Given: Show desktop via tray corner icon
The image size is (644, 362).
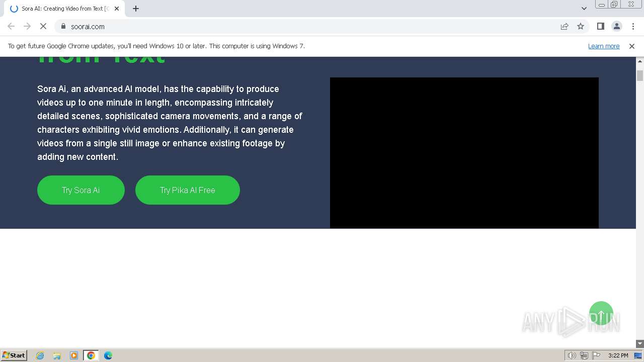Looking at the screenshot, I should tap(638, 355).
